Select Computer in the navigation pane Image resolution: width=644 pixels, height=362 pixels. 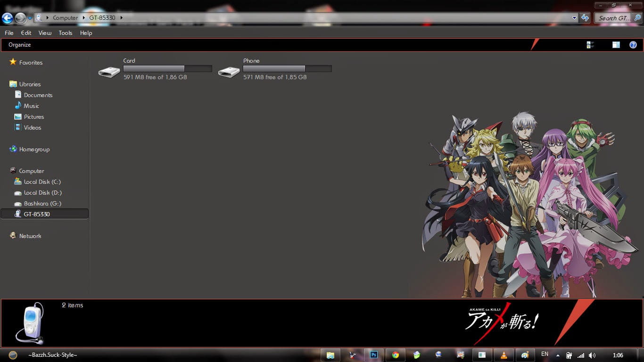(x=31, y=171)
